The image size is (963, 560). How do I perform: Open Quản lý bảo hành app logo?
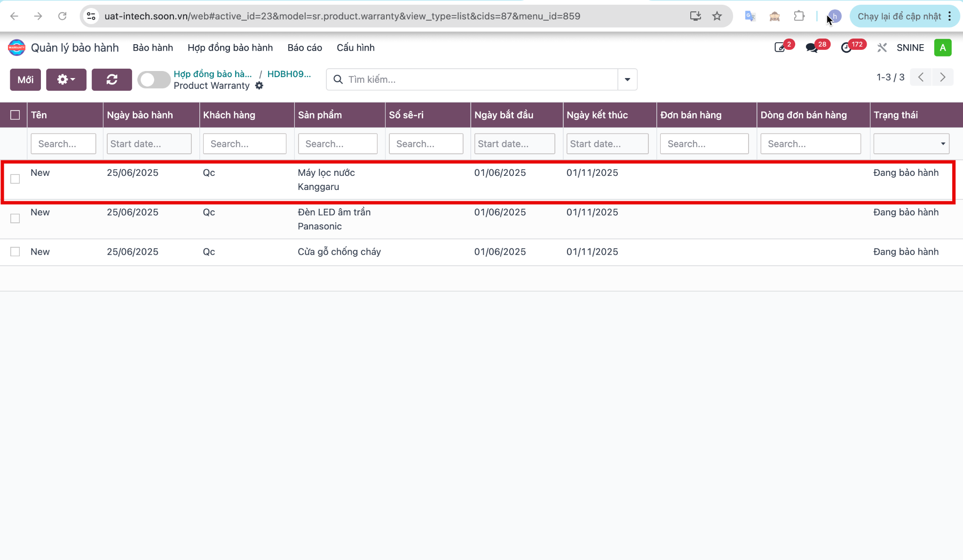click(x=16, y=47)
